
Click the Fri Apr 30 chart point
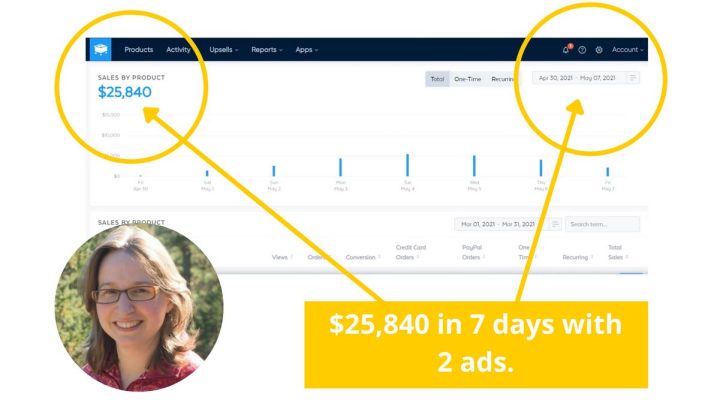(140, 176)
